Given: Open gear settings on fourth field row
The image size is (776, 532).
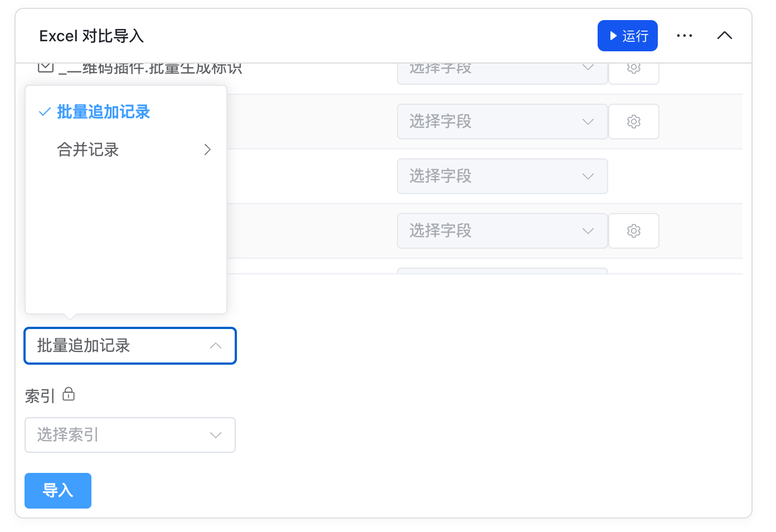Looking at the screenshot, I should point(633,231).
